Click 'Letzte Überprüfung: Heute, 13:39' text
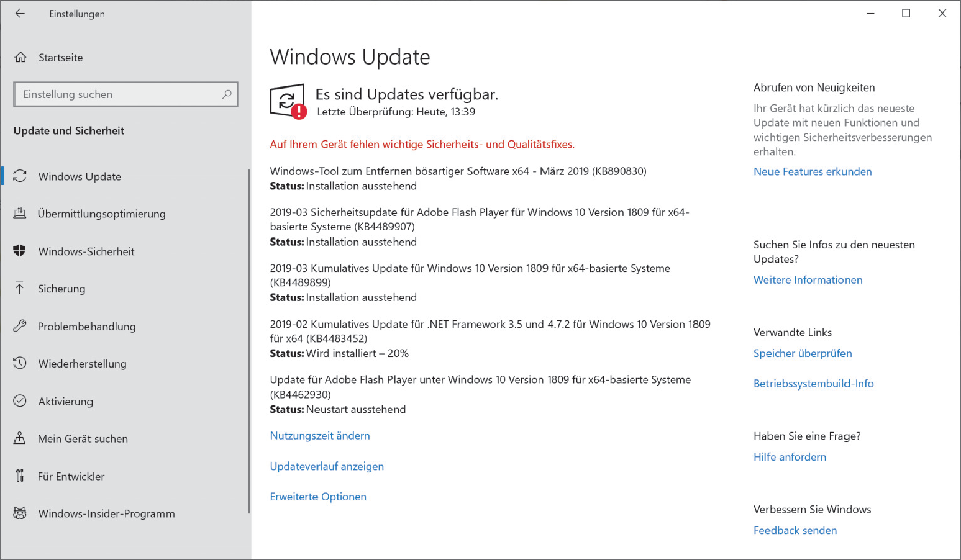The width and height of the screenshot is (961, 560). coord(396,112)
